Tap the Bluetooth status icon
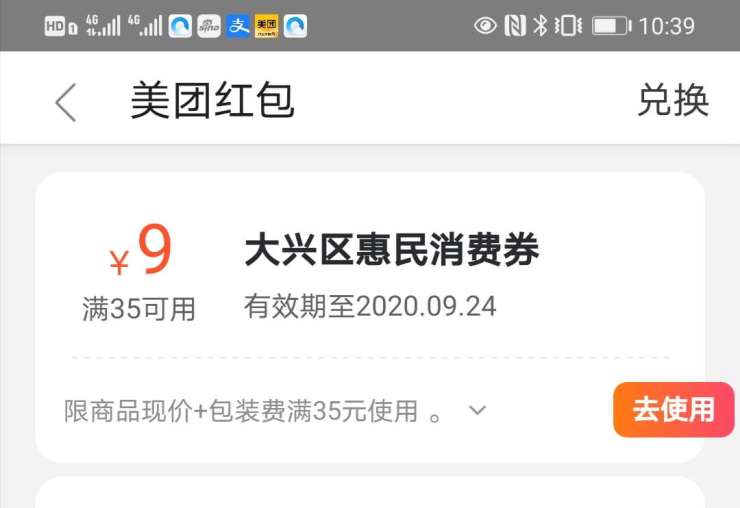 click(x=540, y=25)
